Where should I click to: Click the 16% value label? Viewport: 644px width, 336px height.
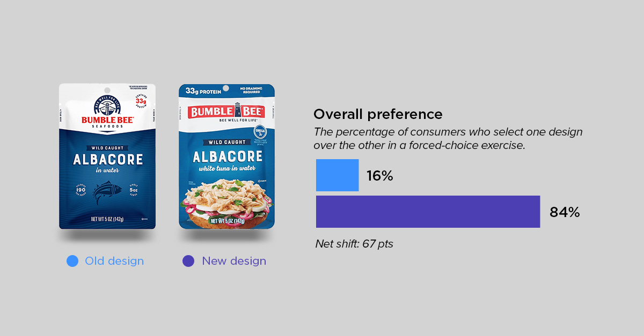pos(380,176)
